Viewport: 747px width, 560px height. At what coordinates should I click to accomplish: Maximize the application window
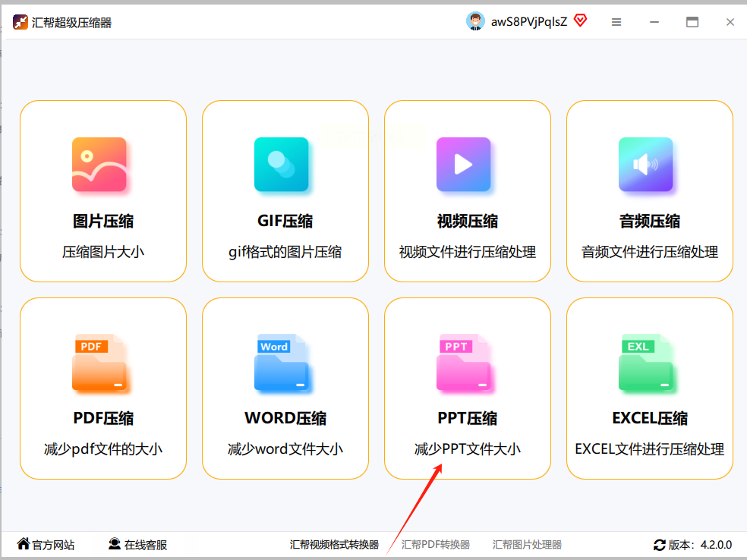pos(692,22)
